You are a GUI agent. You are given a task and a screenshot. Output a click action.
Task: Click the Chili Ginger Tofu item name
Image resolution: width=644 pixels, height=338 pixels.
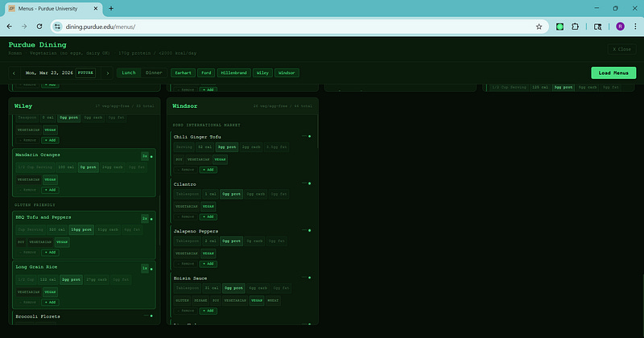tap(197, 137)
